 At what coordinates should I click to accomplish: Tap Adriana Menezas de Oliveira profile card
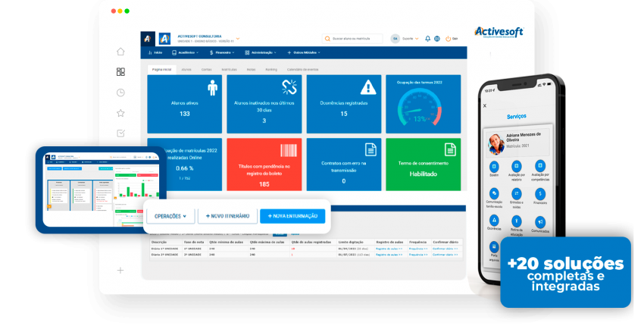518,143
